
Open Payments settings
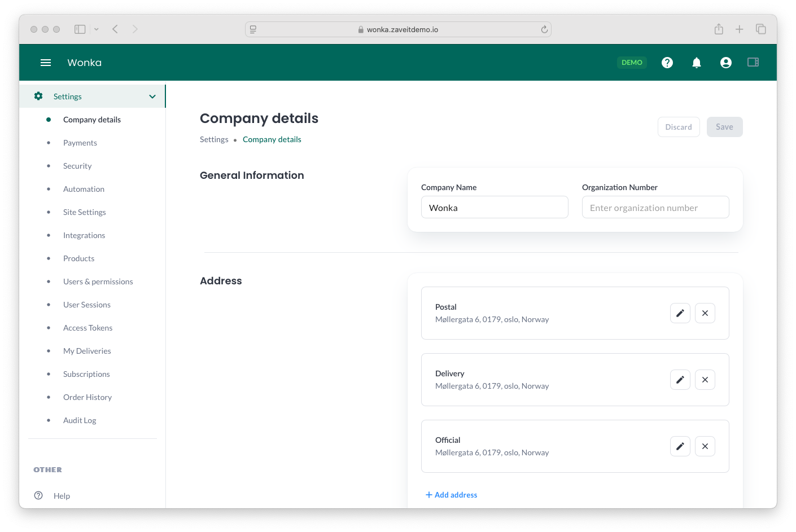(80, 143)
